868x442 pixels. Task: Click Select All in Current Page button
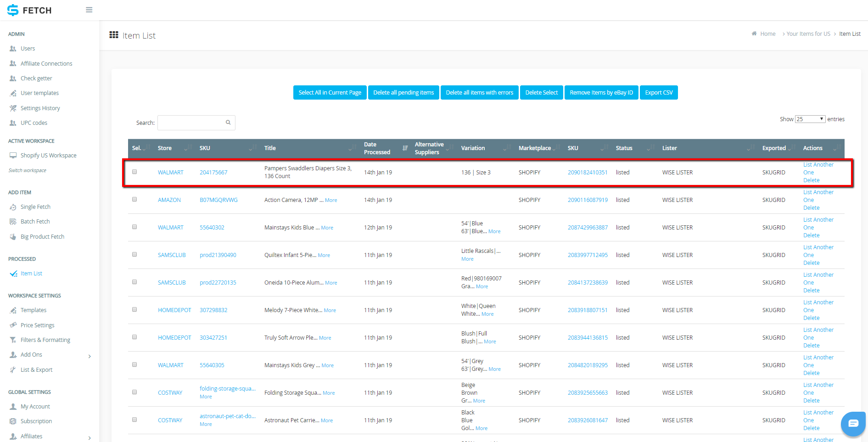pyautogui.click(x=330, y=93)
